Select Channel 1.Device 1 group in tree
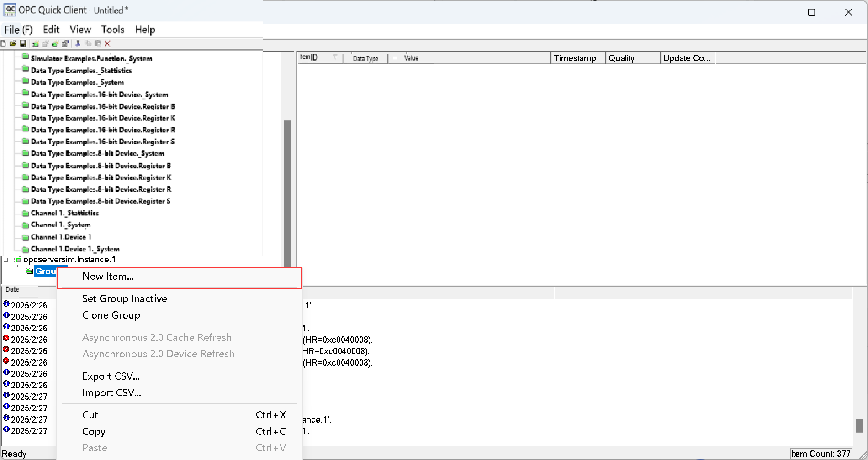Screen dimensions: 868x460 (x=61, y=237)
